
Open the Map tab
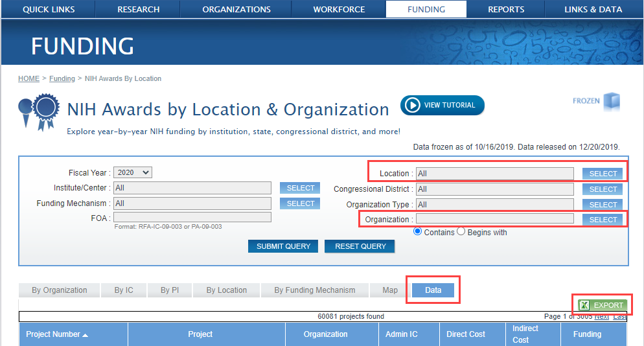pyautogui.click(x=390, y=290)
